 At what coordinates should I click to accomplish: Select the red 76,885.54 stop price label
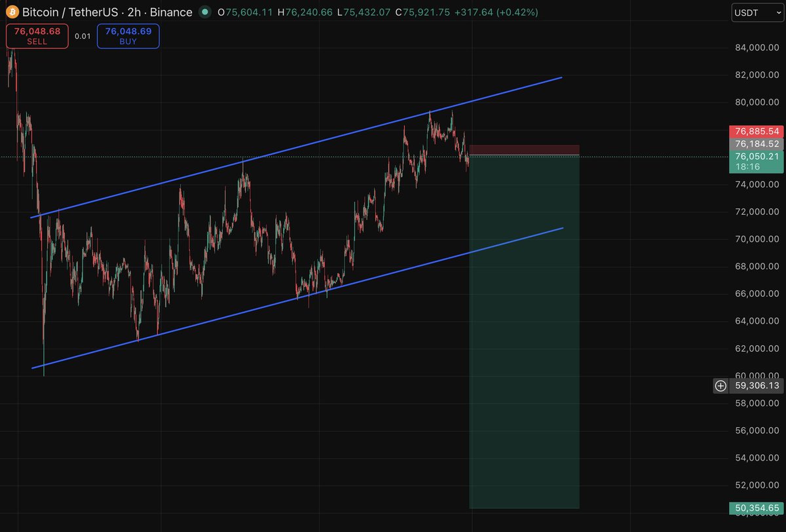(x=755, y=132)
